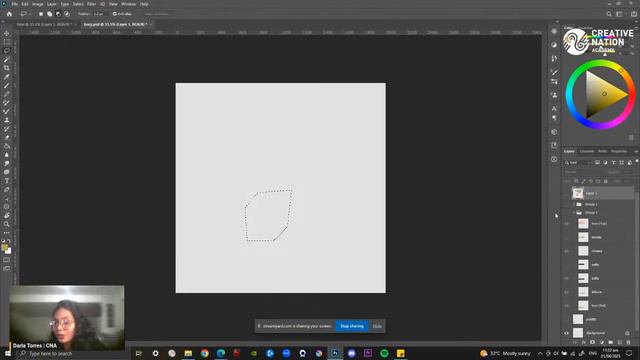Select the Clone Stamp tool
Screen dimensions: 640x360
click(x=7, y=120)
